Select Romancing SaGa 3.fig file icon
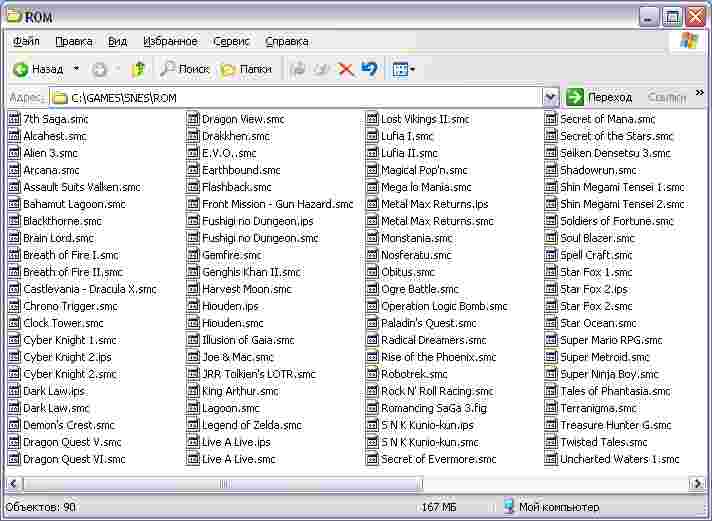 click(x=372, y=408)
